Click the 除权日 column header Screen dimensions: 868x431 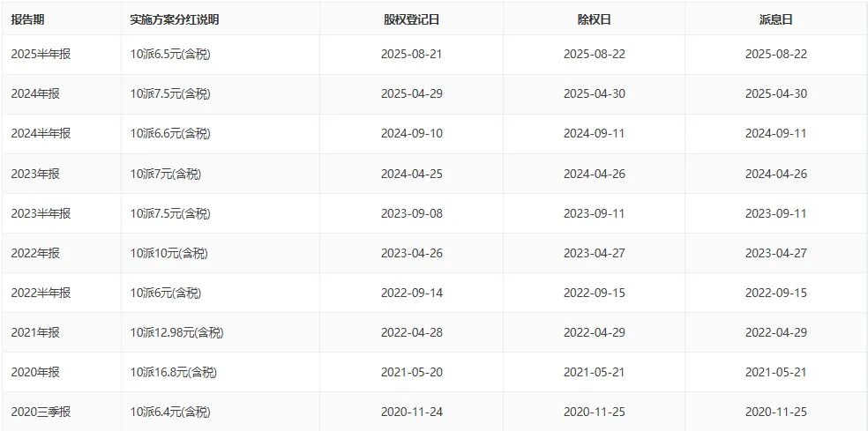tap(594, 19)
